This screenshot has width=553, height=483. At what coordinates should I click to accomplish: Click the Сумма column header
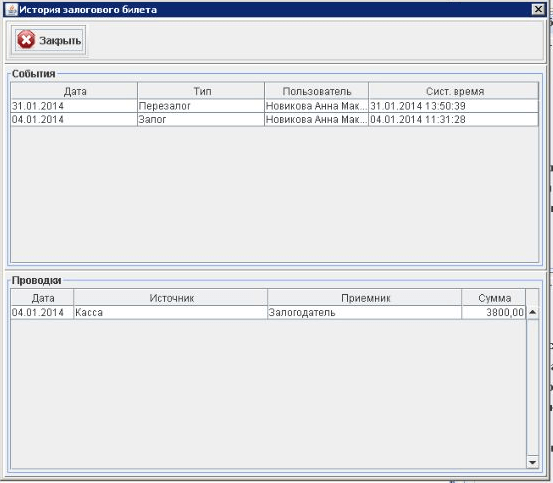click(494, 298)
